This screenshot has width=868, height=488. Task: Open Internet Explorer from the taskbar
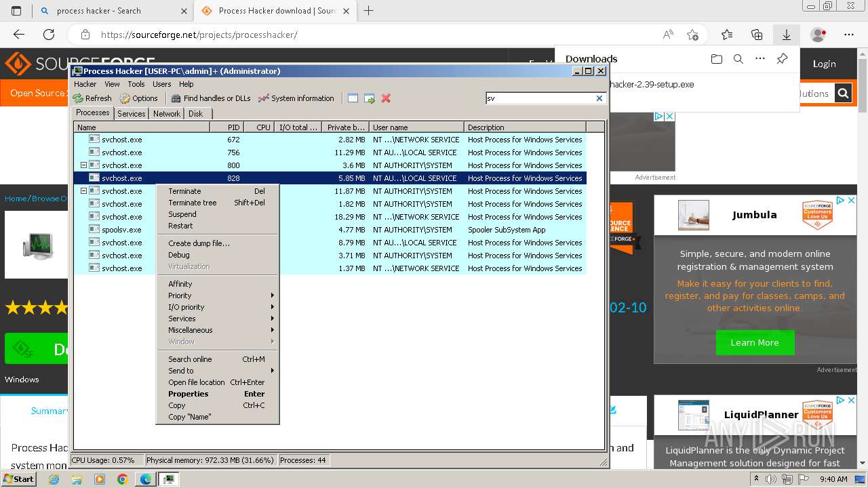pos(54,479)
